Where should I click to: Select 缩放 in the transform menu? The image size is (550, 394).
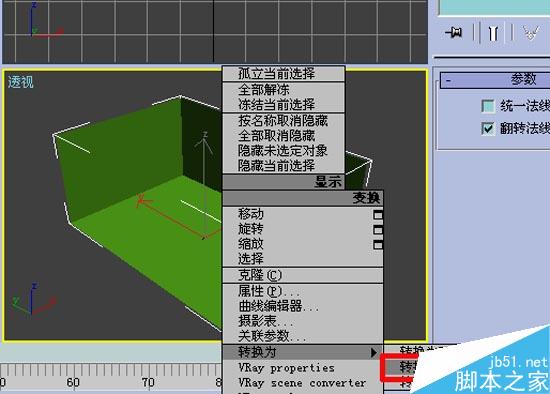tap(303, 244)
